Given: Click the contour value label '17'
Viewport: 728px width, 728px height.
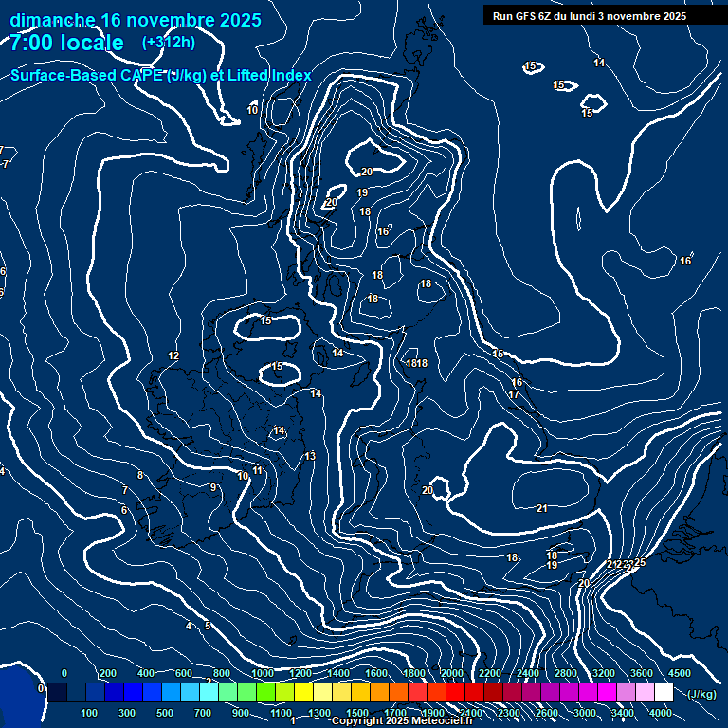Looking at the screenshot, I should coord(514,395).
